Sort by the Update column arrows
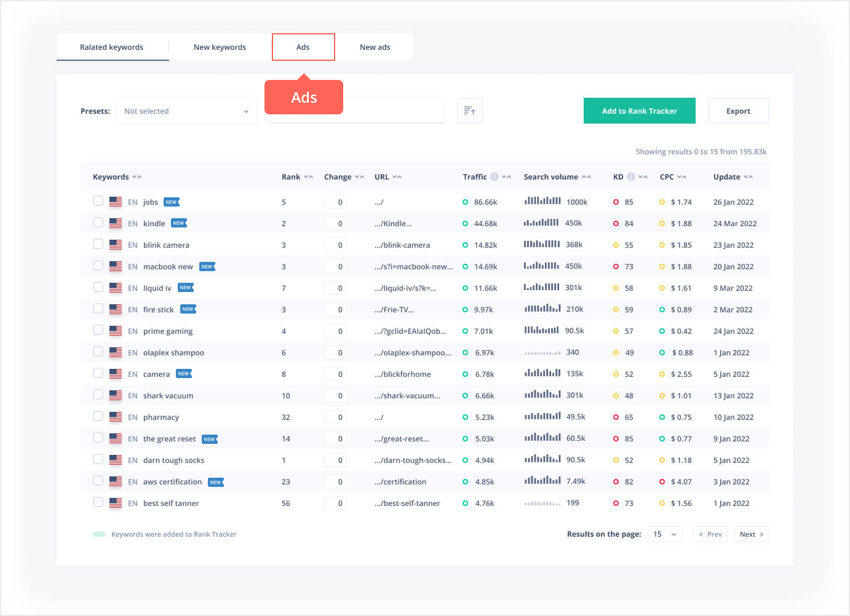 tap(748, 177)
